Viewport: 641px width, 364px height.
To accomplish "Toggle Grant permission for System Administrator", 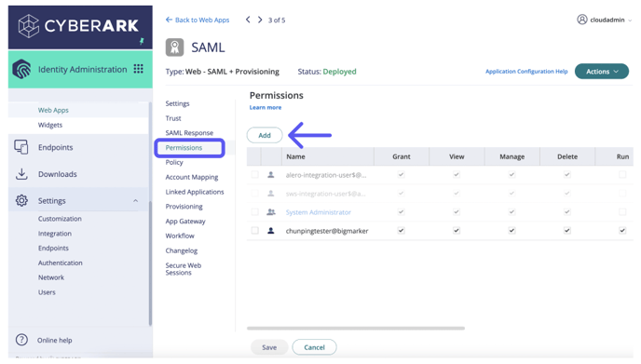I will 401,211.
